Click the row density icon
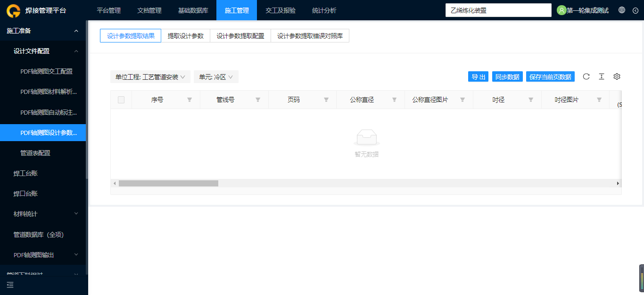 click(x=602, y=76)
